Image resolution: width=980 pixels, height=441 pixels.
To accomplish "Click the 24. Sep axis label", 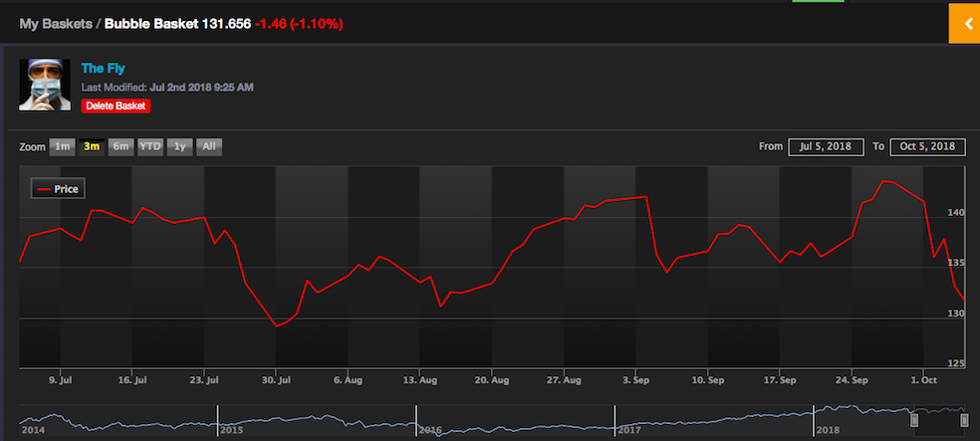I will click(852, 380).
